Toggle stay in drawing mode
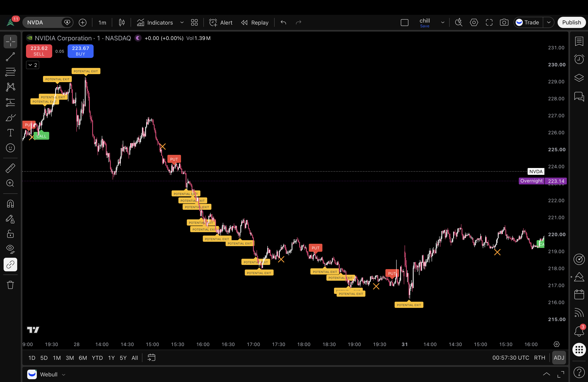This screenshot has width=588, height=382. pyautogui.click(x=10, y=219)
